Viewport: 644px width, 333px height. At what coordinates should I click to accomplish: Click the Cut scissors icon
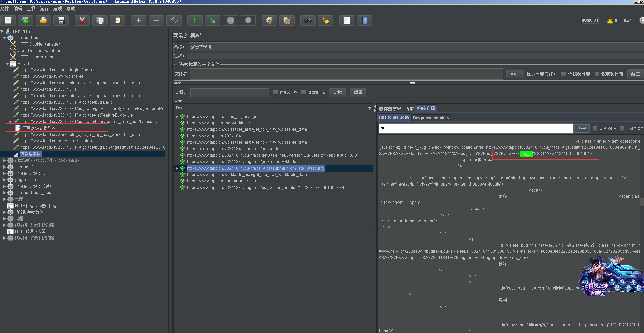coord(82,20)
